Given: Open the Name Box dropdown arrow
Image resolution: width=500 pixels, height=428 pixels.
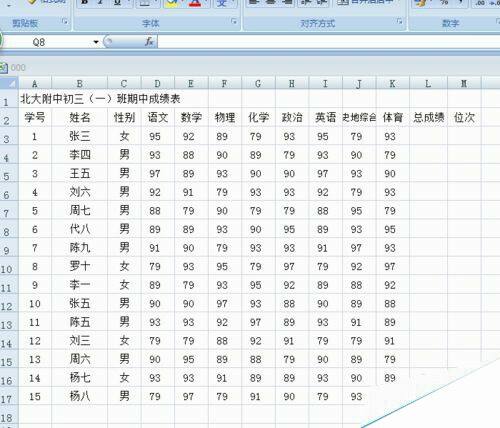Looking at the screenshot, I should coord(96,42).
